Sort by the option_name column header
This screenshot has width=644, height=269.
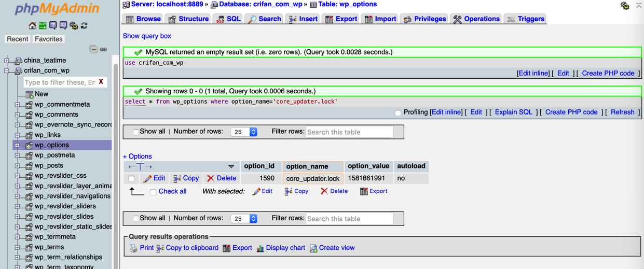point(307,166)
